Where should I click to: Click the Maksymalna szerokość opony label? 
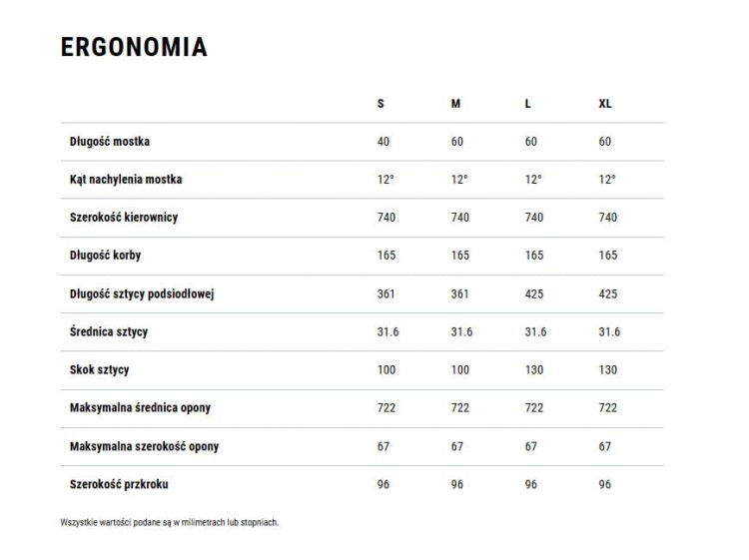point(144,446)
